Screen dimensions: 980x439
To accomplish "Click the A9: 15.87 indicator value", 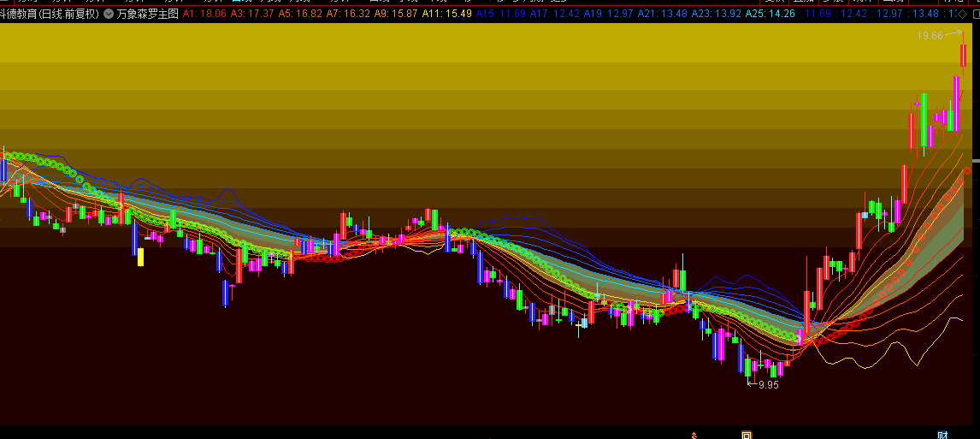I will [x=396, y=13].
